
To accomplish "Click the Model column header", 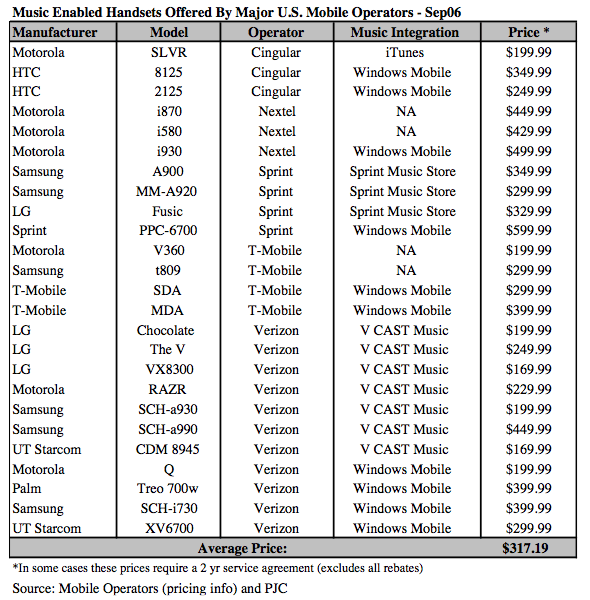I will 169,32.
